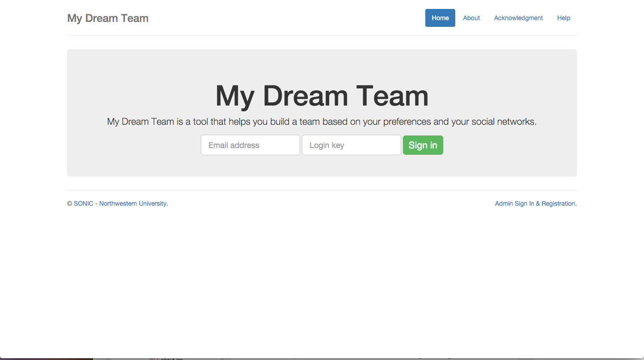644x360 pixels.
Task: Click the Admin Sign In link
Action: [x=514, y=203]
